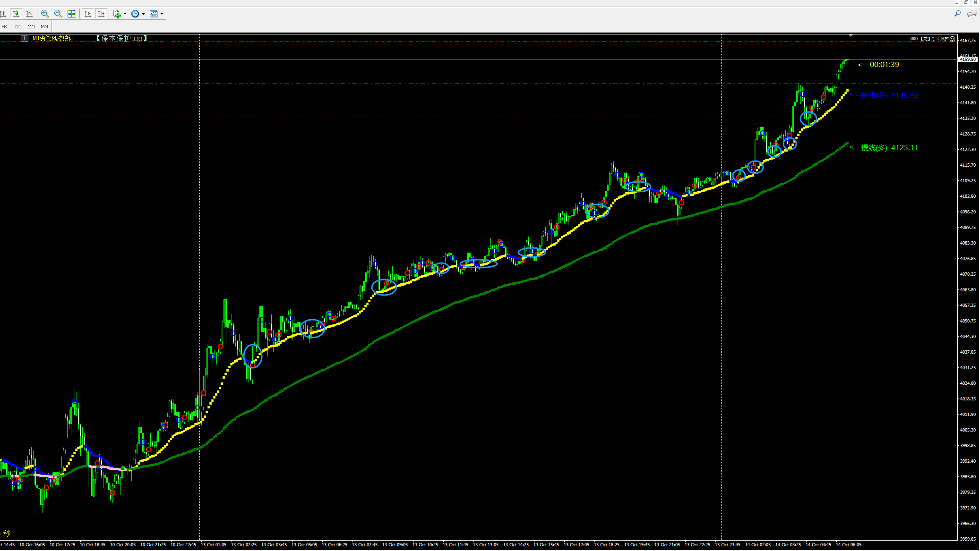The image size is (980, 551).
Task: Zoom out of the chart
Action: click(58, 14)
